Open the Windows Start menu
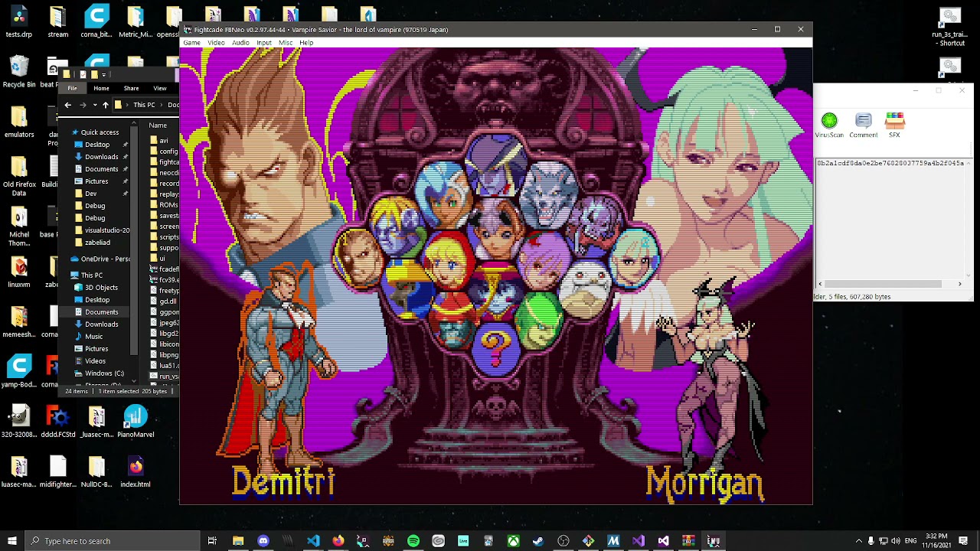 pyautogui.click(x=11, y=541)
